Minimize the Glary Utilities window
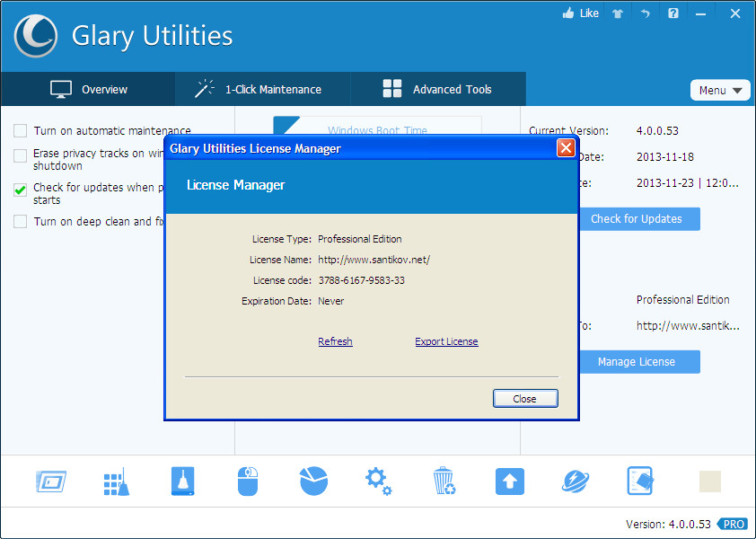 tap(700, 14)
